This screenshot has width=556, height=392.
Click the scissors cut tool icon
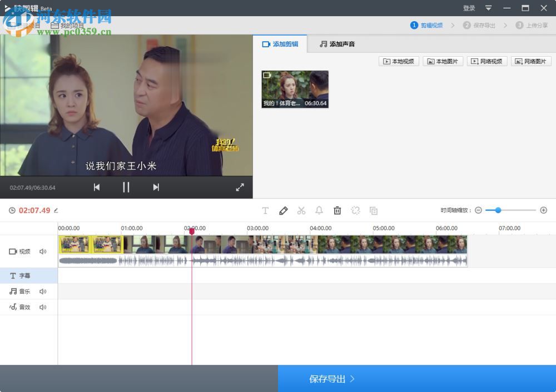click(301, 210)
